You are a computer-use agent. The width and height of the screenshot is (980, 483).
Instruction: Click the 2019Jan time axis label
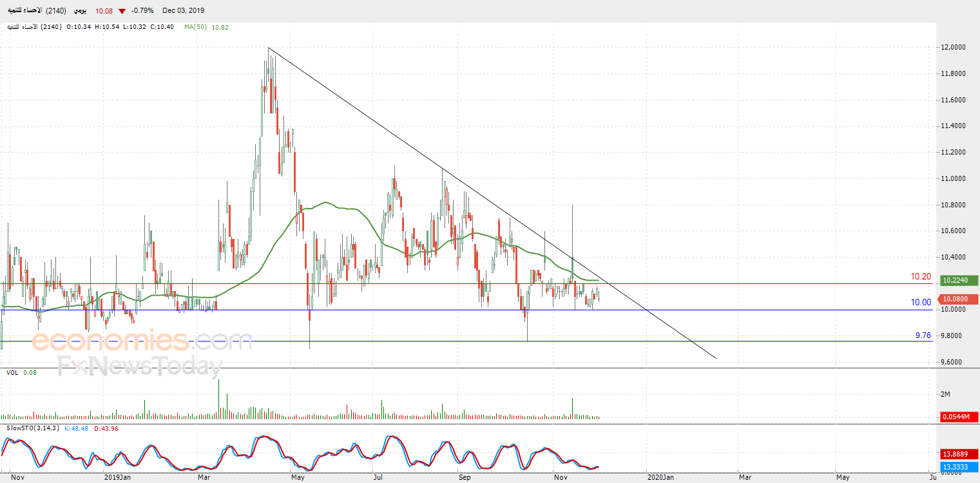[x=118, y=478]
